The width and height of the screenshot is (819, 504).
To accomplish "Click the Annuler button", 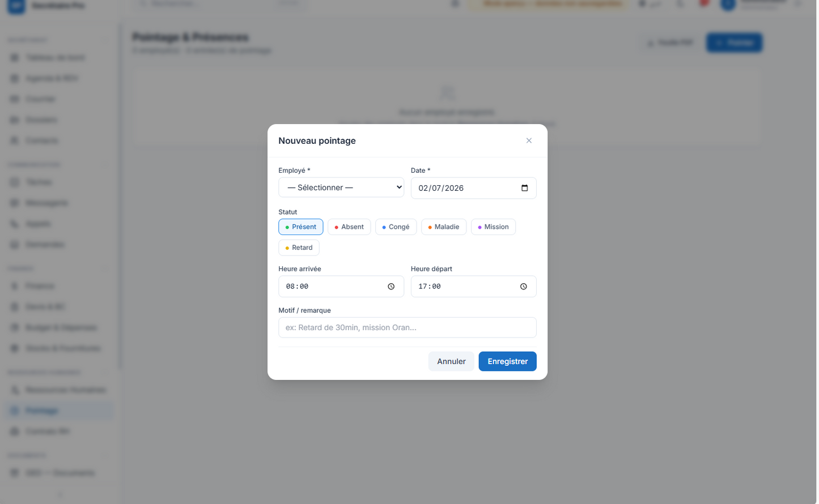I will pyautogui.click(x=451, y=361).
